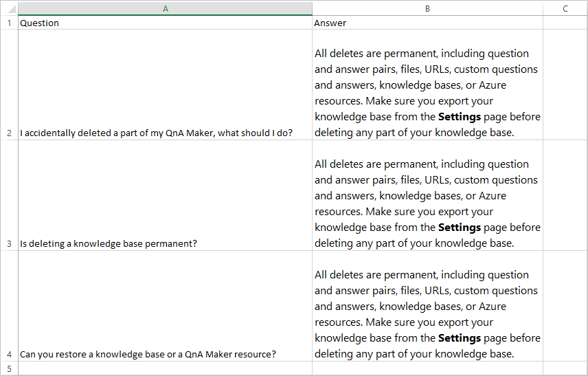Select the "Answer" header cell
Screen dimensions: 588x376
(x=427, y=23)
